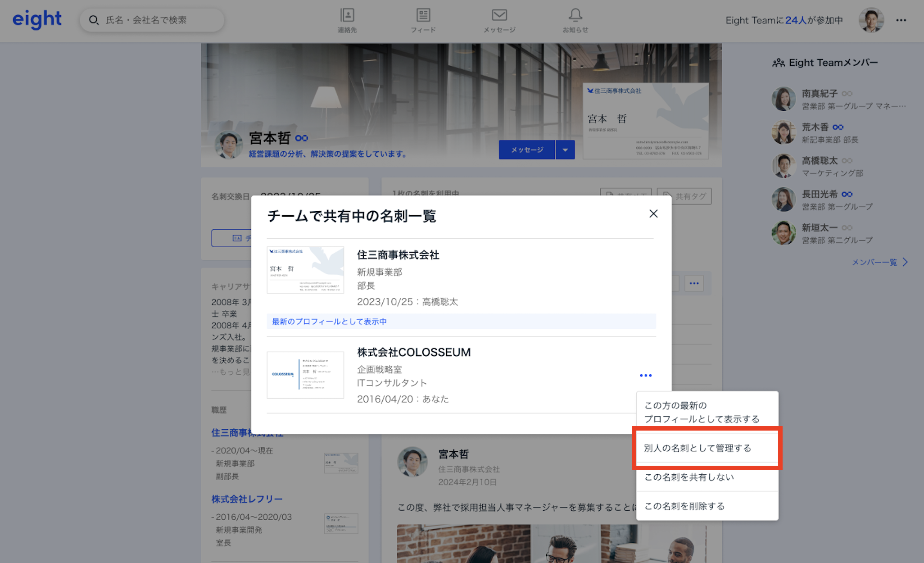Open three-dots menu for COLOSSEUM card
Screen dimensions: 924x563
click(645, 375)
